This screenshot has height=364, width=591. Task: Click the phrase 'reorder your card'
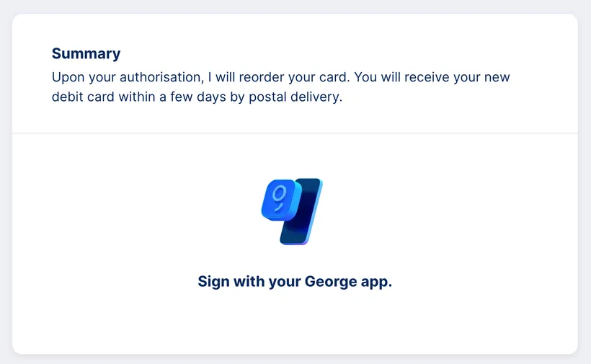coord(294,77)
